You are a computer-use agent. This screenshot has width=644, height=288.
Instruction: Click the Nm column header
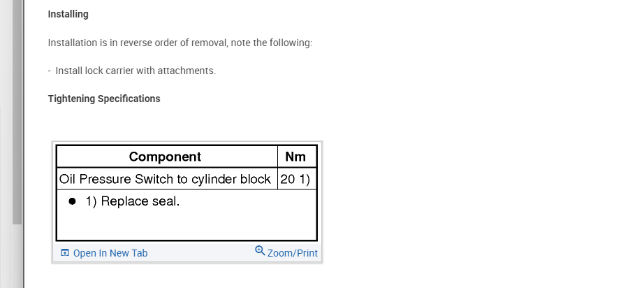click(x=295, y=157)
